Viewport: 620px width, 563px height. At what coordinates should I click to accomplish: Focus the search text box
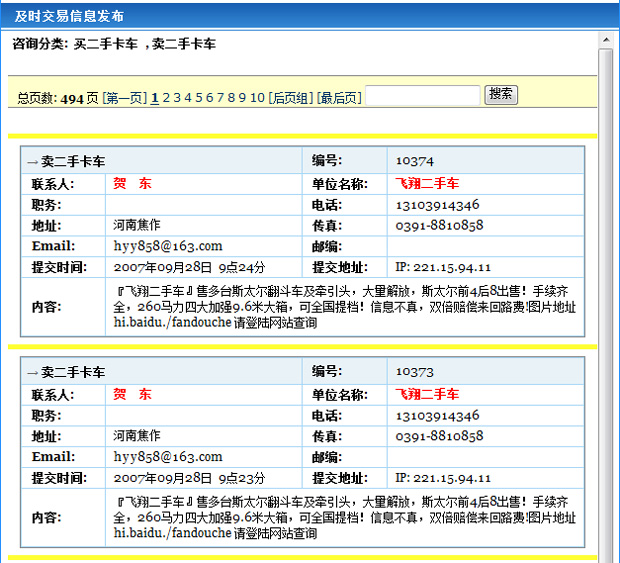422,96
